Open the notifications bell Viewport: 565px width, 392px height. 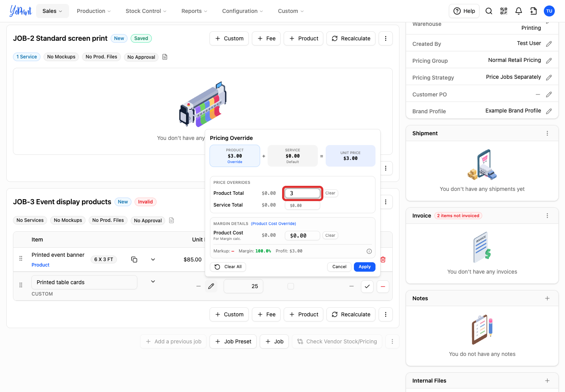pos(519,11)
